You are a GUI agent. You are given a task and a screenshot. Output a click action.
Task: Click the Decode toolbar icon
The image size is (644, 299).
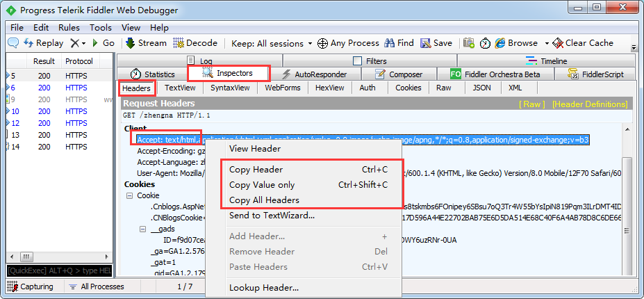tap(179, 43)
